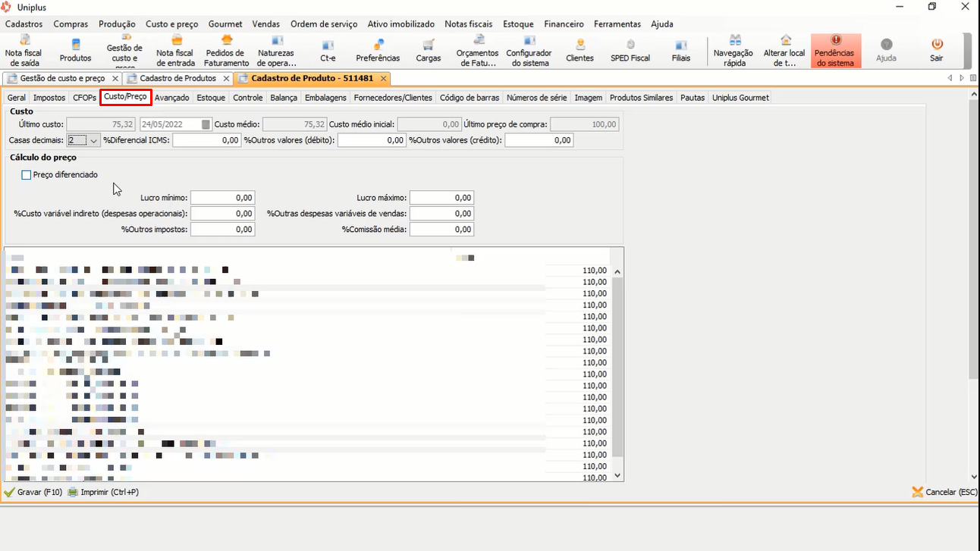
Task: Open Configurador do sistema toolbar icon
Action: click(529, 50)
